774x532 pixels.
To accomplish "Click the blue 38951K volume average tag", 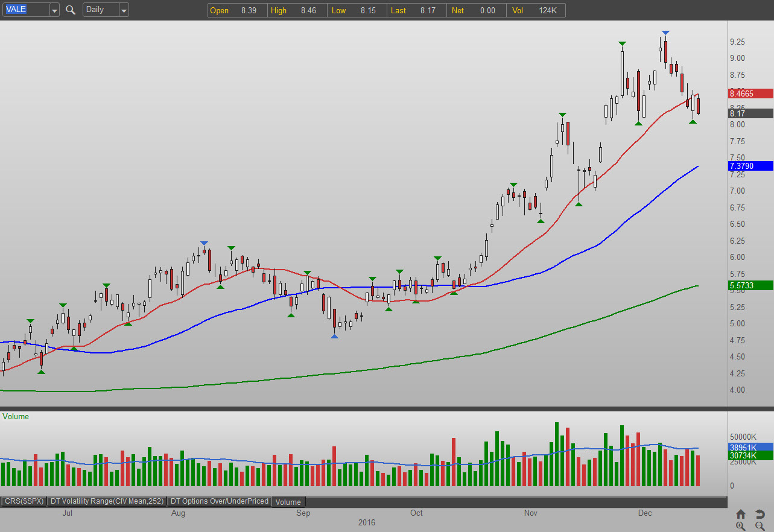I will pyautogui.click(x=750, y=448).
